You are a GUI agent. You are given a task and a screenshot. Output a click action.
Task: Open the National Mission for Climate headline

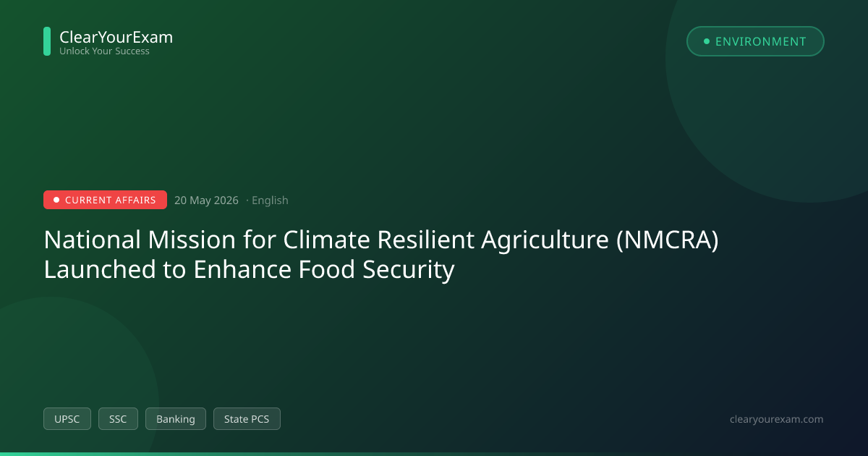click(x=381, y=255)
